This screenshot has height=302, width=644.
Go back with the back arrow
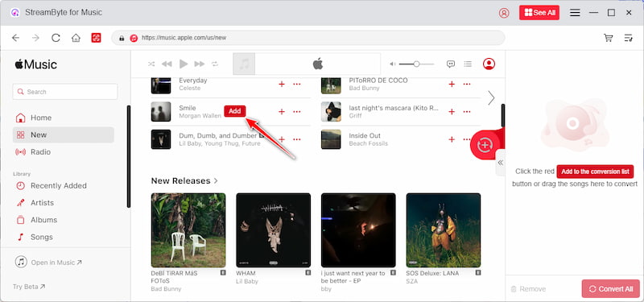click(x=15, y=38)
